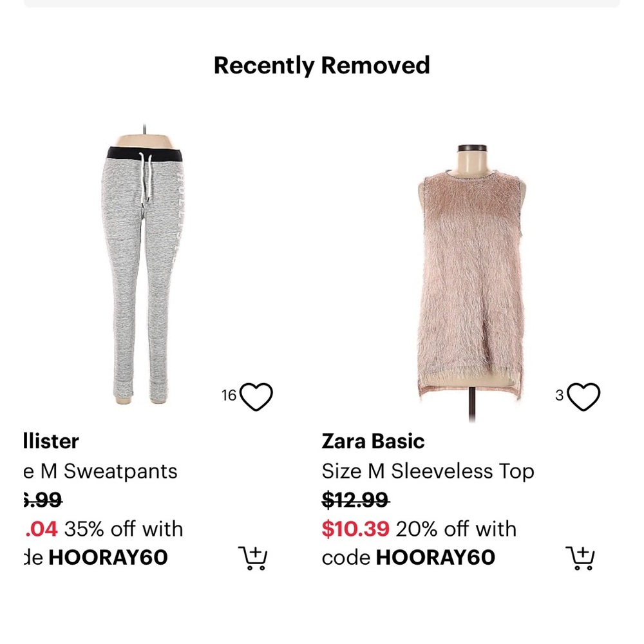Click the 16 likes count
This screenshot has width=644, height=644.
point(229,395)
